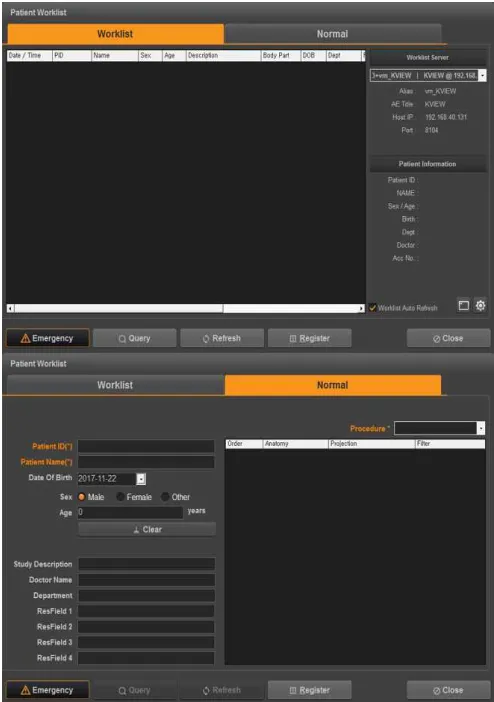
Task: Click the Age column header in the worklist table
Action: (174, 56)
